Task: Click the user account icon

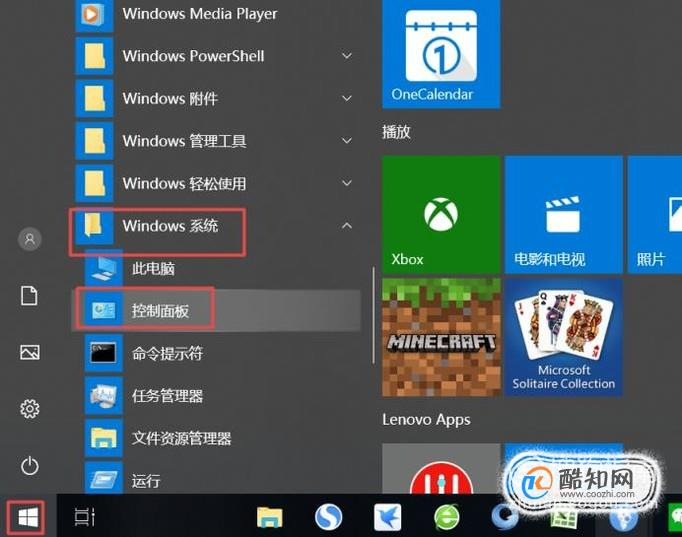Action: click(30, 239)
